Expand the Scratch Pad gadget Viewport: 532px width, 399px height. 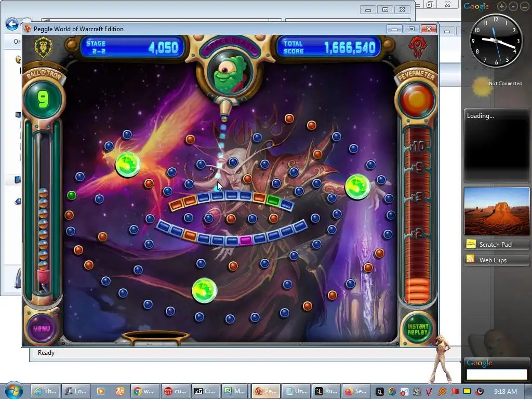pos(497,244)
